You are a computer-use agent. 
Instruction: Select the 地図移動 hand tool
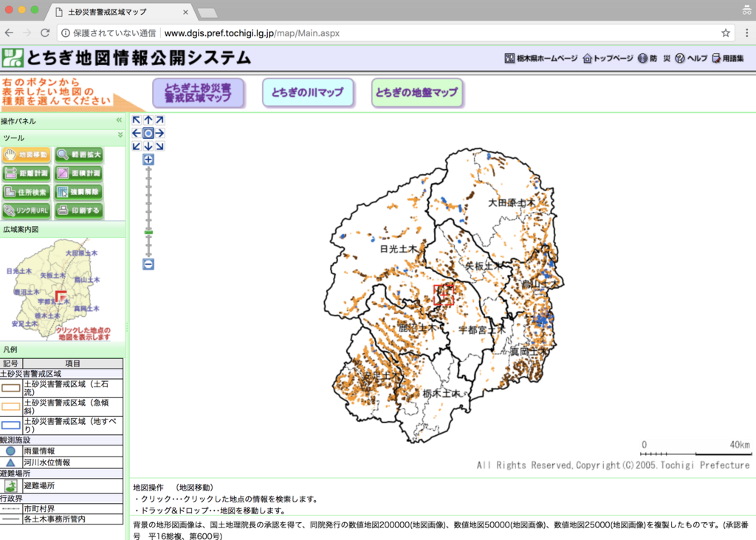(x=26, y=155)
